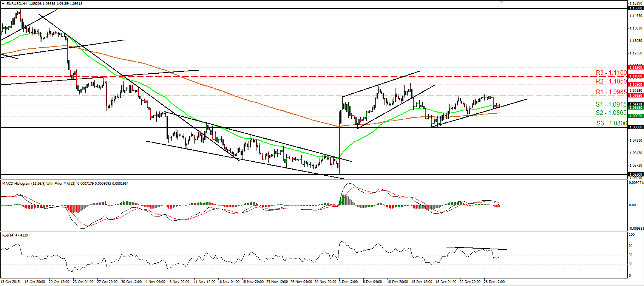
Task: Click the 26 Nov 04:00 time label
Action: tap(301, 281)
